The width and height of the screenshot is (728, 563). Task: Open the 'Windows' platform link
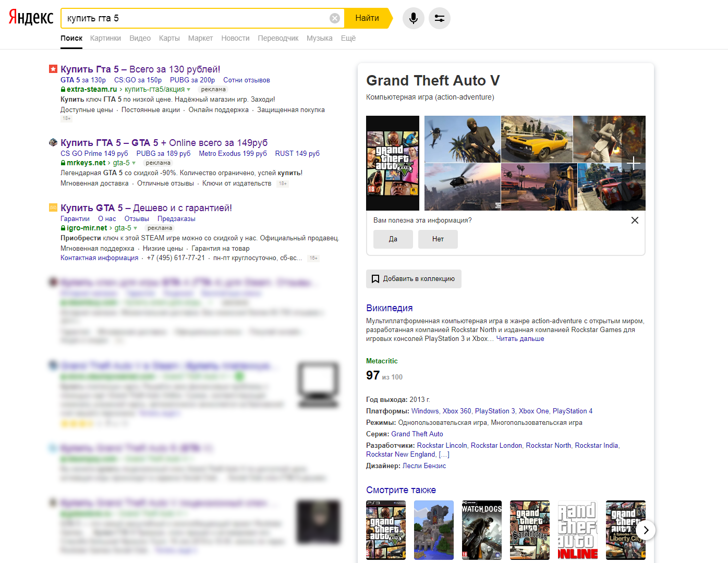pos(425,411)
